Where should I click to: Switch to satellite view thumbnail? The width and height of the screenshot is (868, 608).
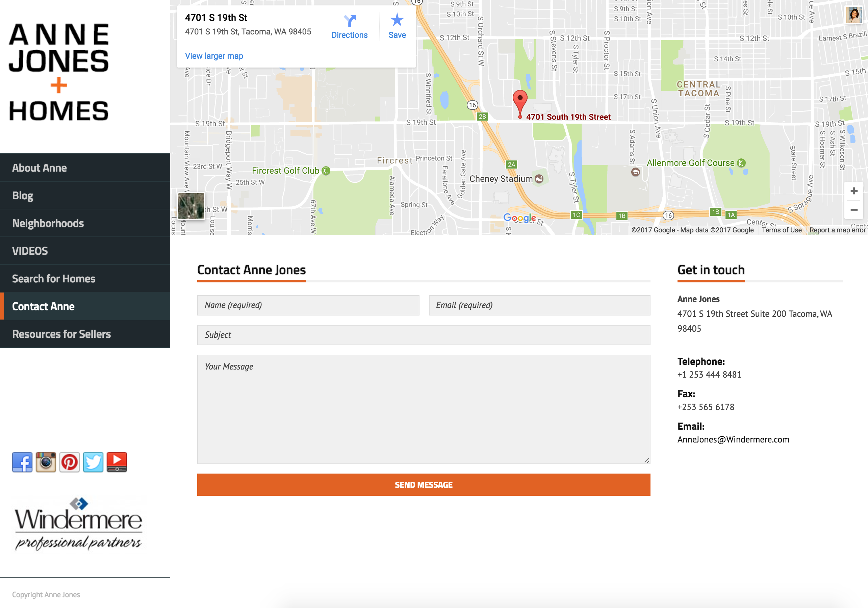[191, 206]
